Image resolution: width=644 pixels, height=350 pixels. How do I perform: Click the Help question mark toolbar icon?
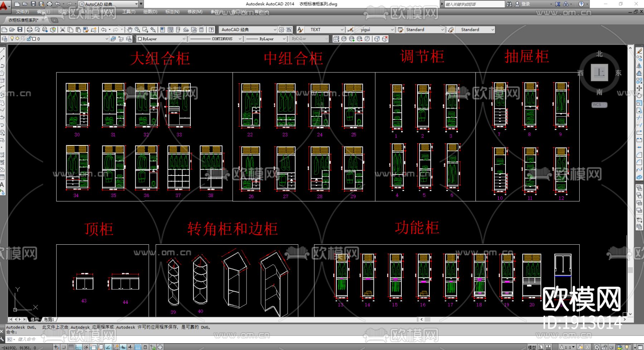[x=211, y=30]
